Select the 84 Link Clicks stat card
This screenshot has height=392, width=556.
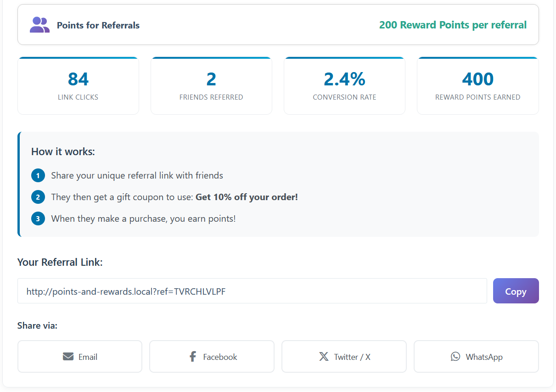pyautogui.click(x=78, y=86)
